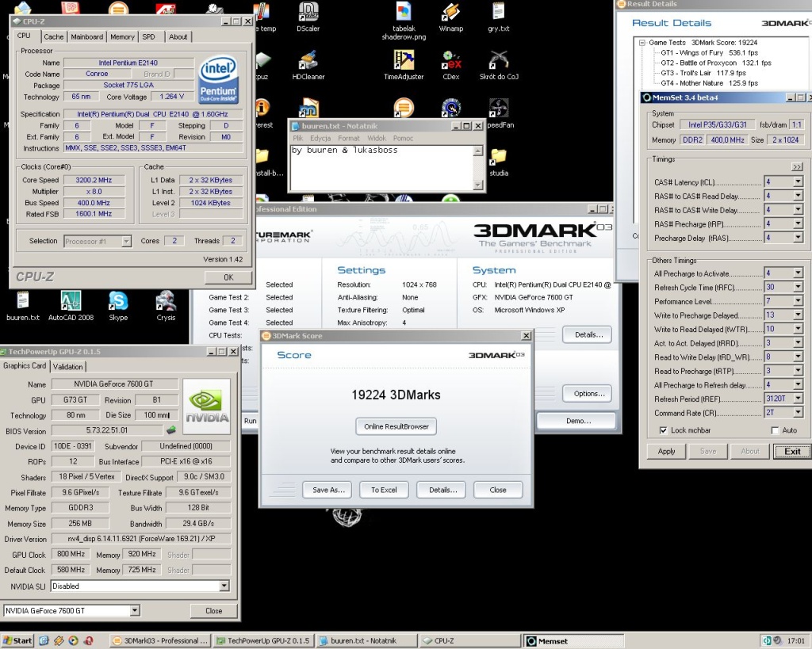Click Notatnik scrollbar down arrow

tap(478, 185)
